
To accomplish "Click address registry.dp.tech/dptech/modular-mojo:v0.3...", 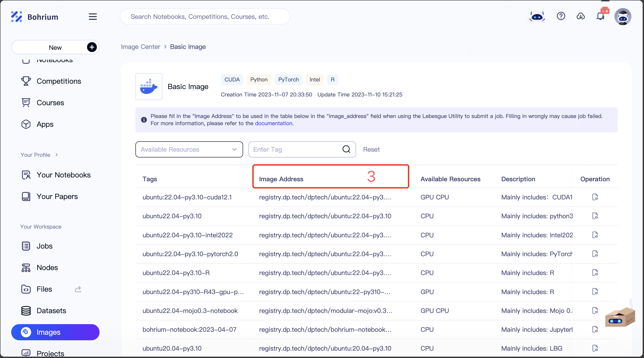I will point(326,310).
